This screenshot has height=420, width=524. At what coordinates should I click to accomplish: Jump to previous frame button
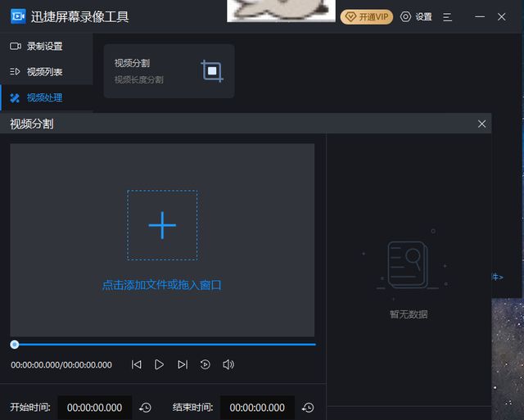tap(136, 364)
